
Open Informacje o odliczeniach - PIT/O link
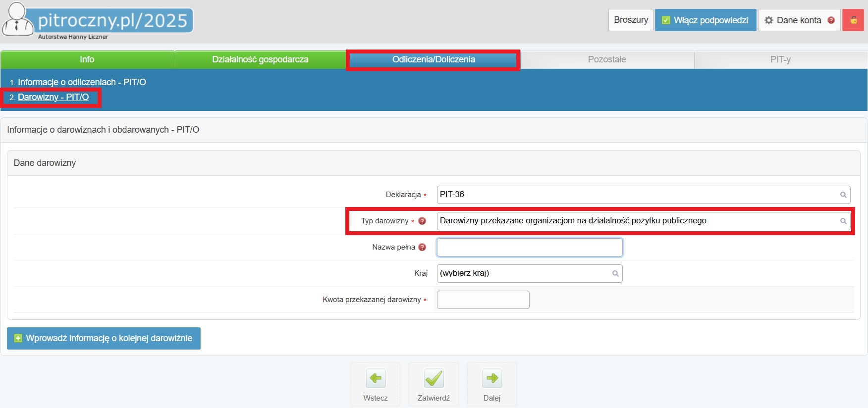coord(82,82)
